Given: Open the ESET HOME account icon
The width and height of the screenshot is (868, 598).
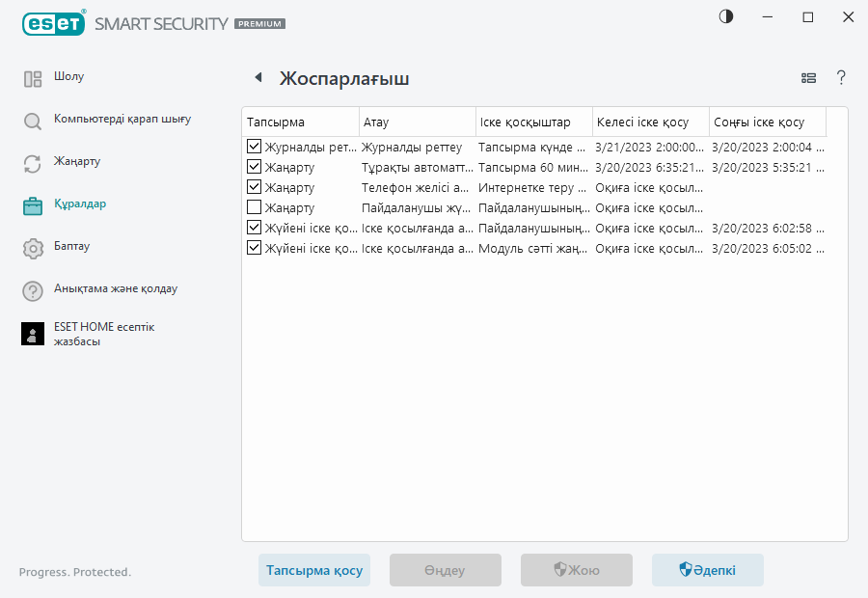Looking at the screenshot, I should pyautogui.click(x=33, y=333).
